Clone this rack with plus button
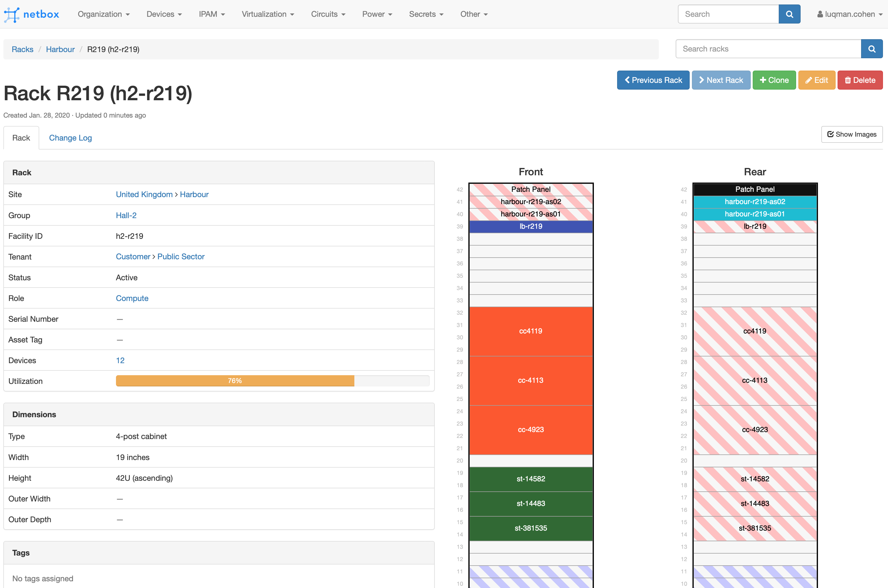Image resolution: width=888 pixels, height=588 pixels. click(x=774, y=80)
